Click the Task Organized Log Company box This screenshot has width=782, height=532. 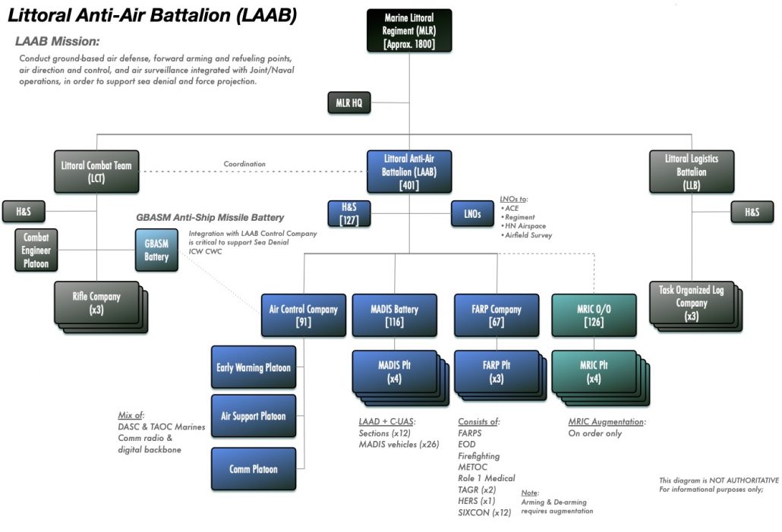tap(690, 302)
